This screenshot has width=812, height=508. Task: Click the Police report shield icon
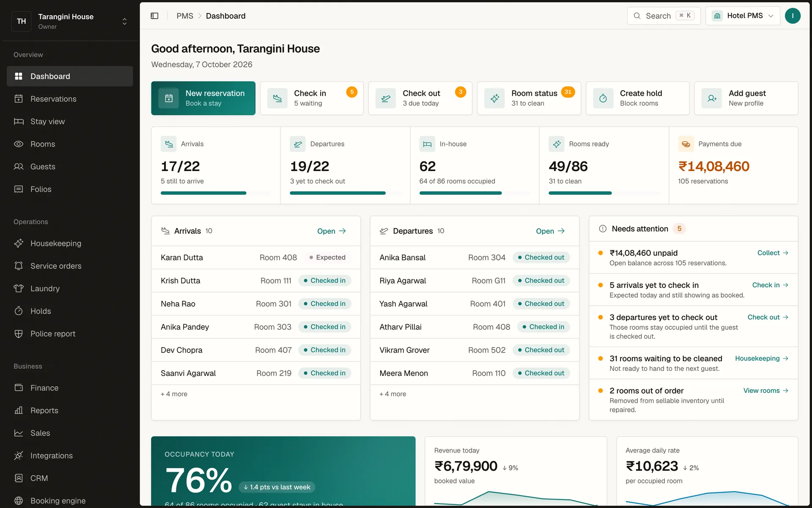tap(19, 334)
